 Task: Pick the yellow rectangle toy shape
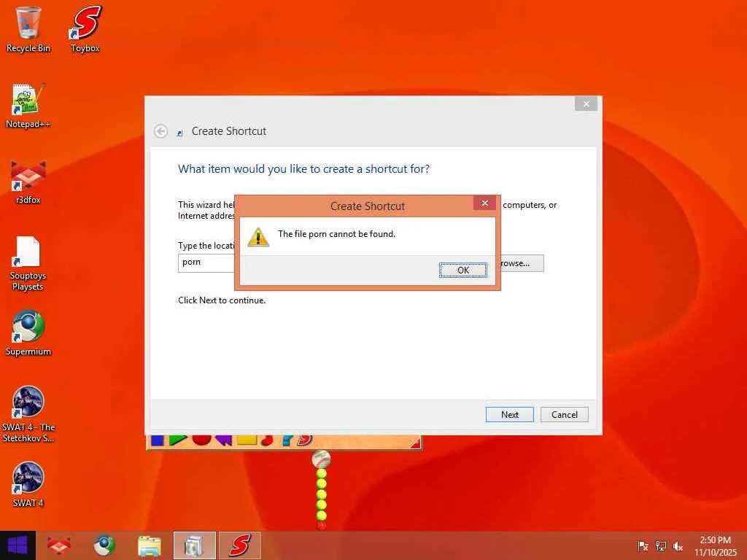point(247,440)
